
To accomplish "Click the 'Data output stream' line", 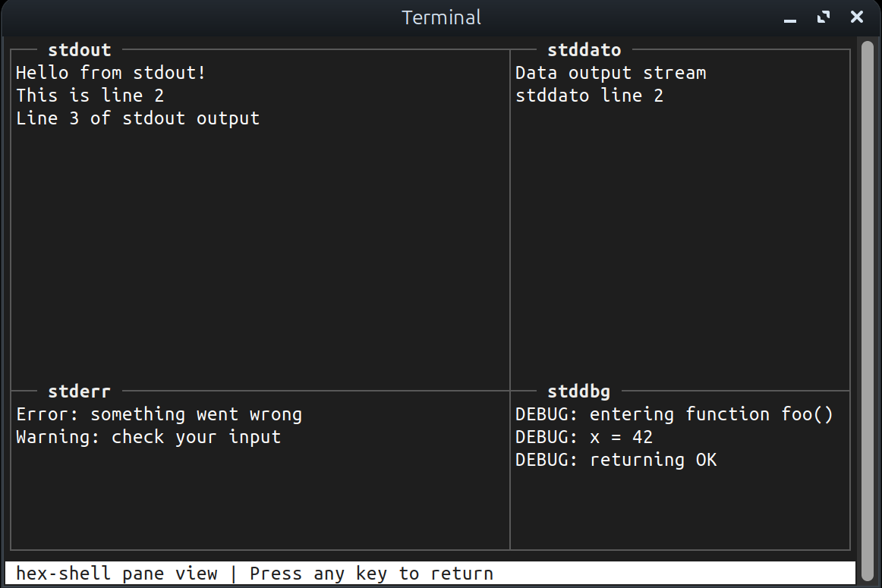I will (610, 73).
